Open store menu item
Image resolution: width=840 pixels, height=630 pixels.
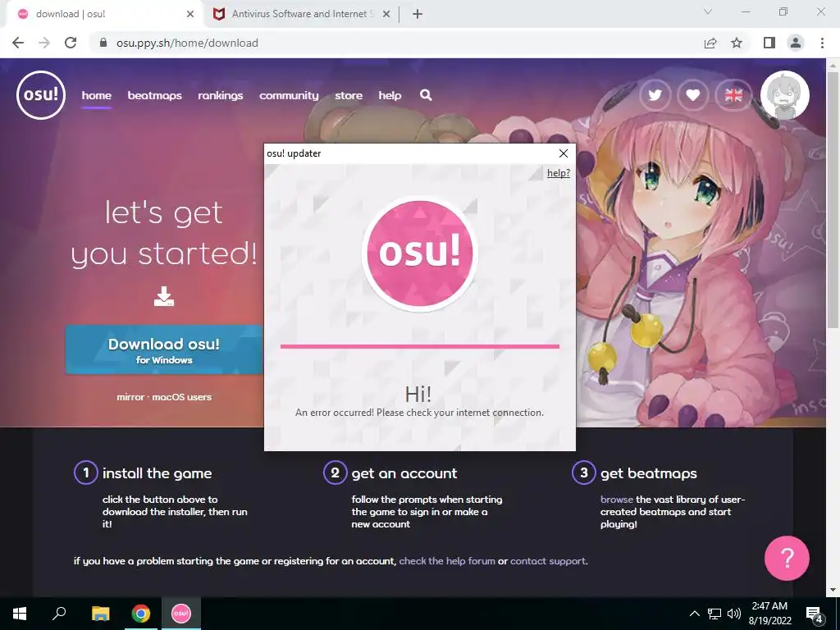click(x=349, y=95)
